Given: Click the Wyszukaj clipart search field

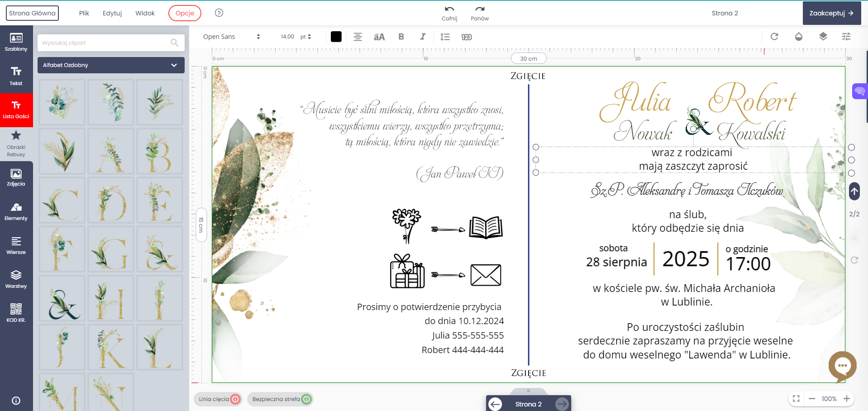Looking at the screenshot, I should point(105,43).
